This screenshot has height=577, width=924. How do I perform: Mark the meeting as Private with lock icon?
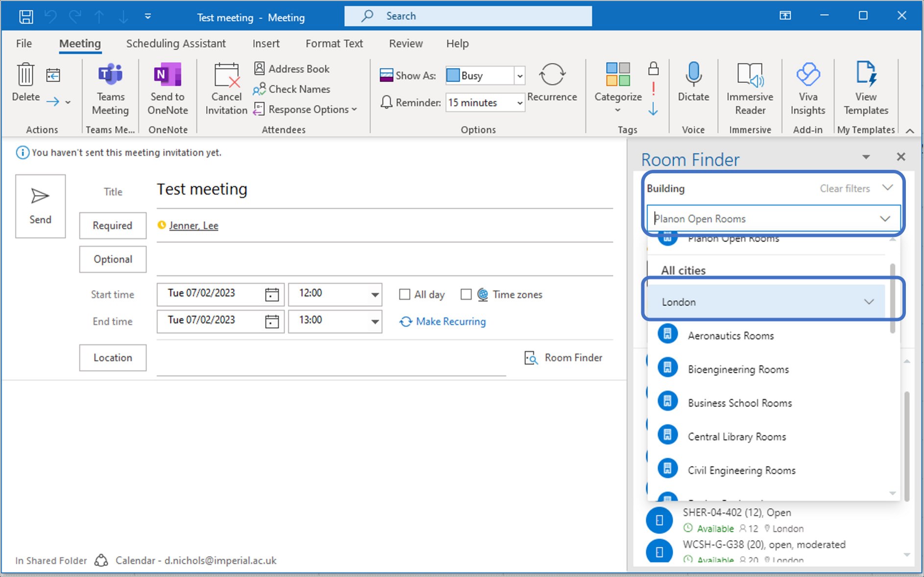[x=653, y=69]
